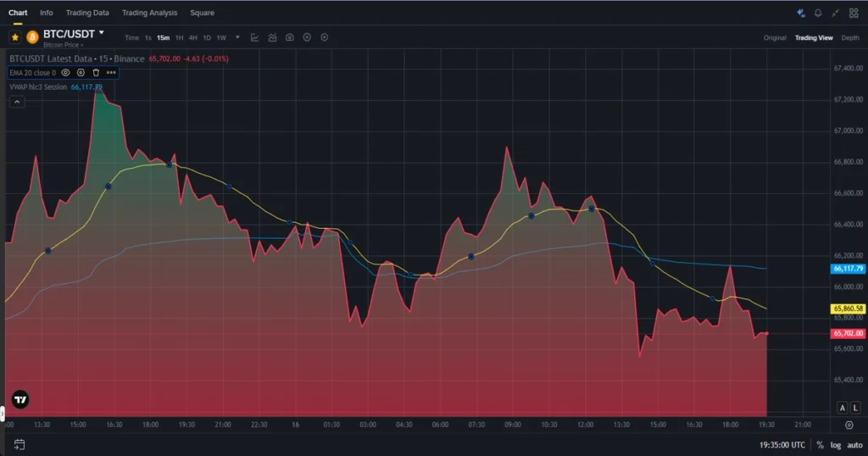Image resolution: width=868 pixels, height=456 pixels.
Task: Click the yellow EMA price label 65,860.58
Action: [848, 309]
